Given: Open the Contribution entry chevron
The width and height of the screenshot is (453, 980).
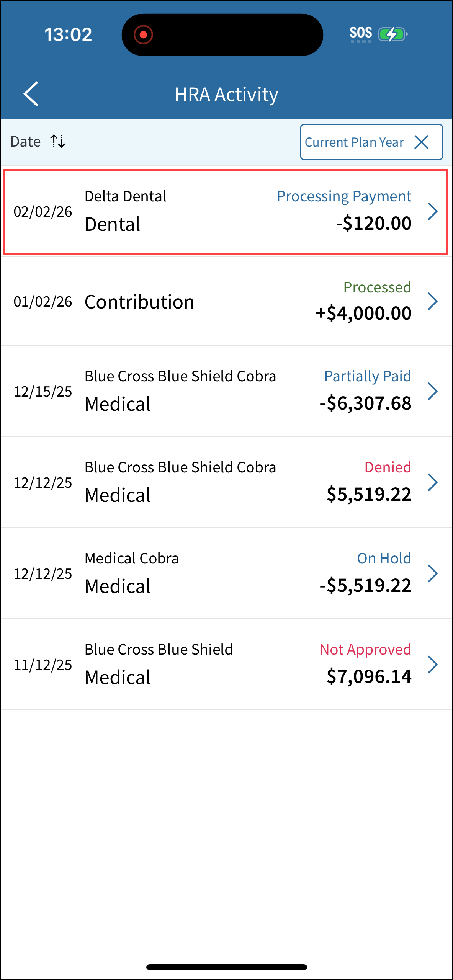Looking at the screenshot, I should pos(433,301).
